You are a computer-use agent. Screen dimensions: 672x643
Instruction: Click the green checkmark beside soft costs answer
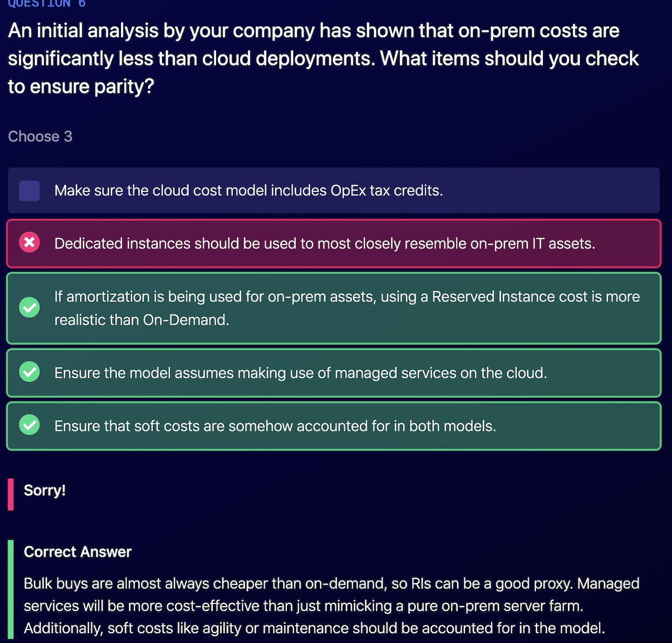click(x=29, y=425)
